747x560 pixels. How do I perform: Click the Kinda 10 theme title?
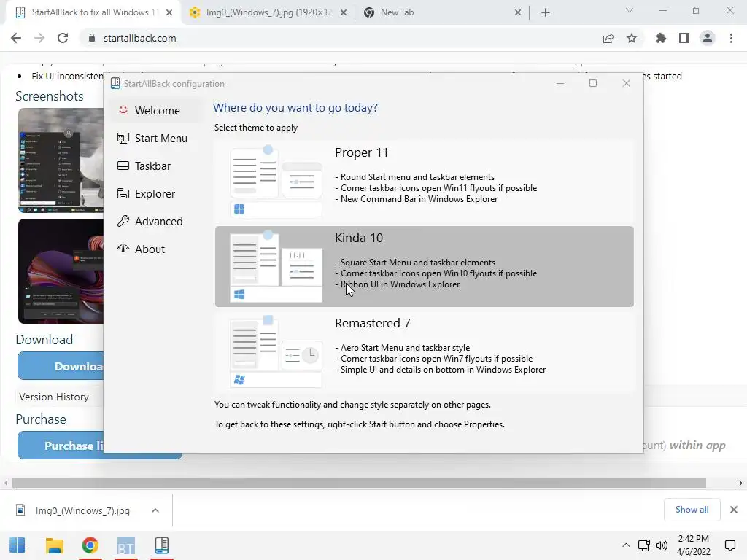click(359, 238)
